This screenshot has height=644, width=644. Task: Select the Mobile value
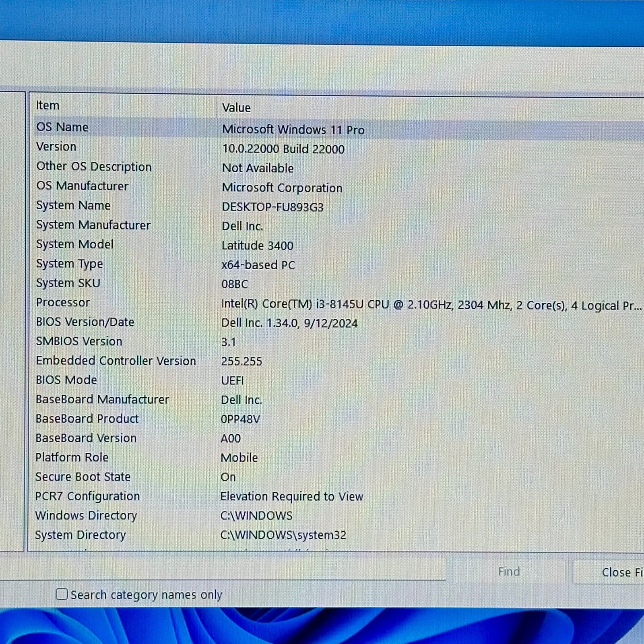[x=239, y=458]
